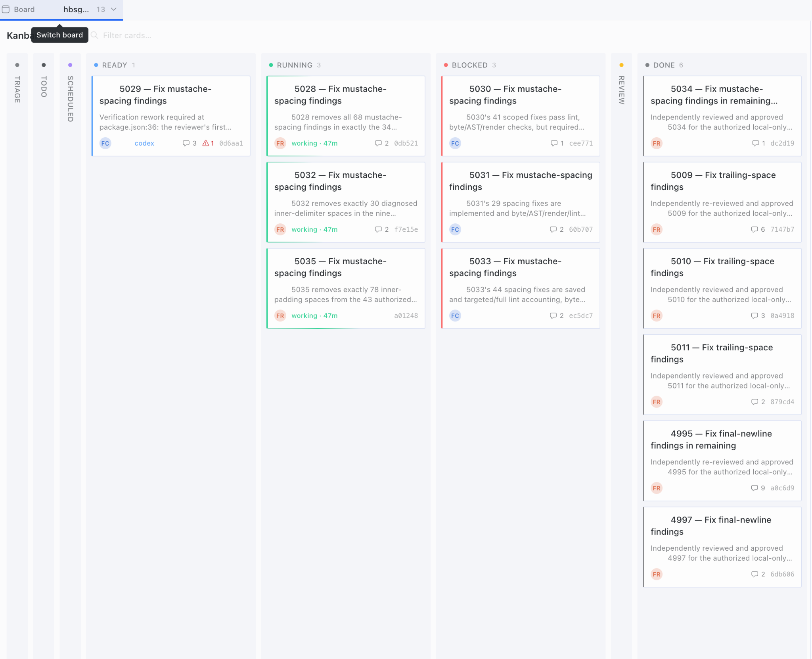Open comments icon on card 5029
Viewport: 812px width, 659px height.
(186, 143)
